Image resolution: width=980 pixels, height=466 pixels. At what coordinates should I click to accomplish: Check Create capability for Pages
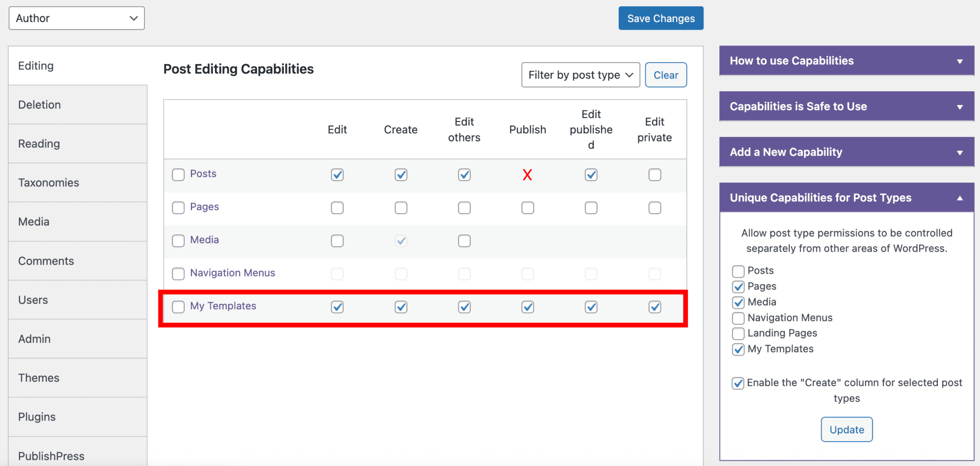401,208
